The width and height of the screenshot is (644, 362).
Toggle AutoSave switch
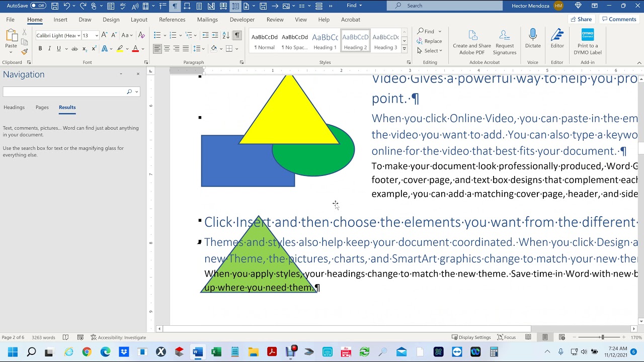[x=38, y=6]
